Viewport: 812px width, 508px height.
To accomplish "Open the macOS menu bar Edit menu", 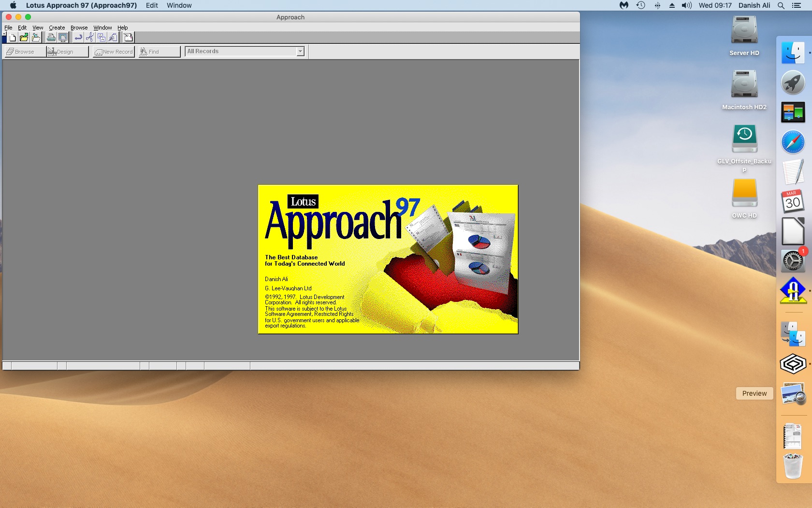I will point(152,5).
